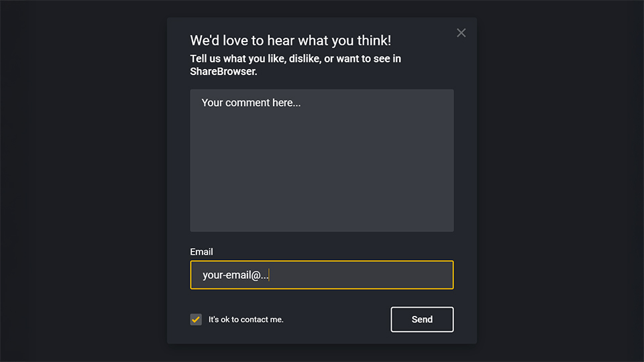Viewport: 644px width, 362px height.
Task: Click the dark backdrop above the dialog
Action: [322, 8]
